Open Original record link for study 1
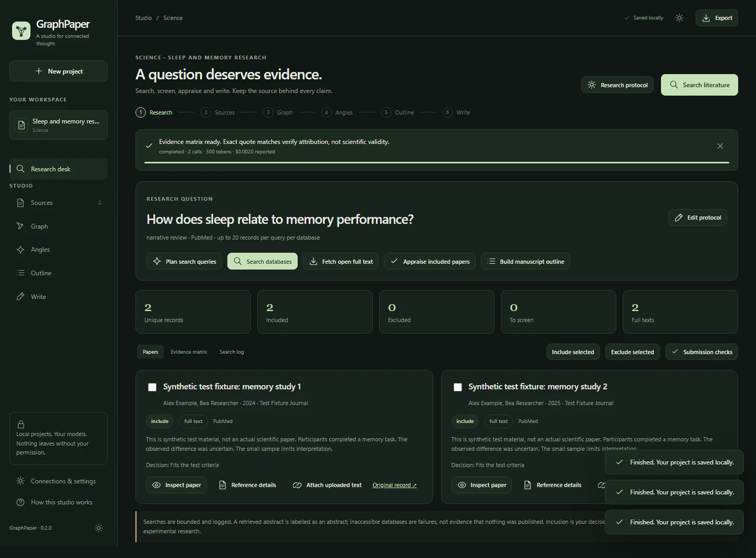756x558 pixels. pos(394,485)
